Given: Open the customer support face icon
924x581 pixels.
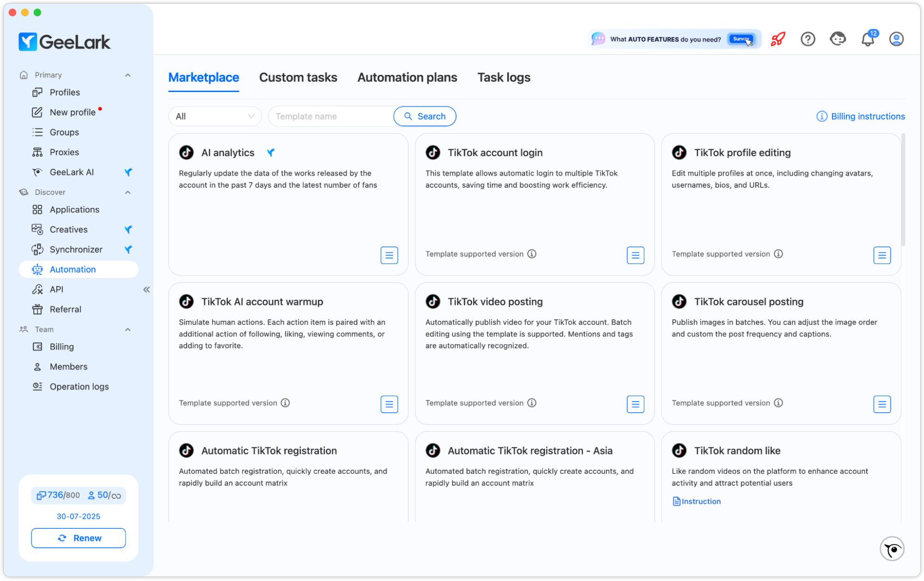Looking at the screenshot, I should click(x=838, y=39).
